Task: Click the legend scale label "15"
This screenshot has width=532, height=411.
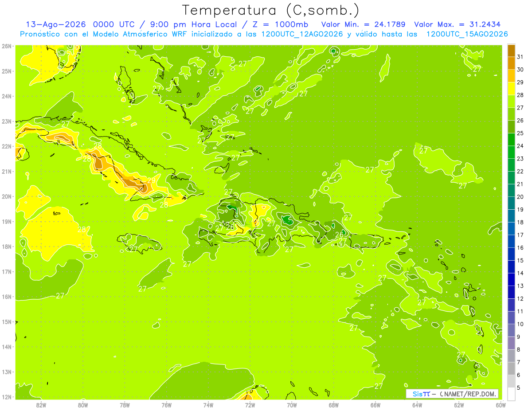Action: coord(520,260)
